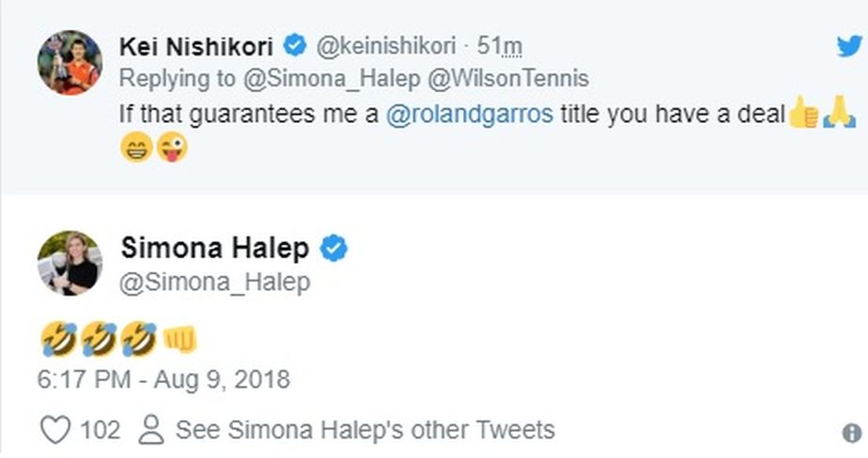Open the @WilsonTennis mention link
Viewport: 868px width, 458px height.
[x=508, y=79]
